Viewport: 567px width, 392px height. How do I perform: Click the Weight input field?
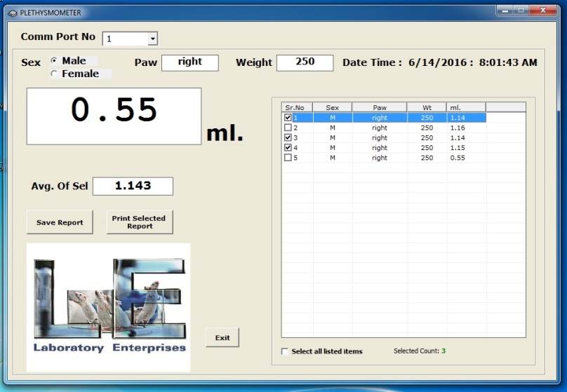305,62
